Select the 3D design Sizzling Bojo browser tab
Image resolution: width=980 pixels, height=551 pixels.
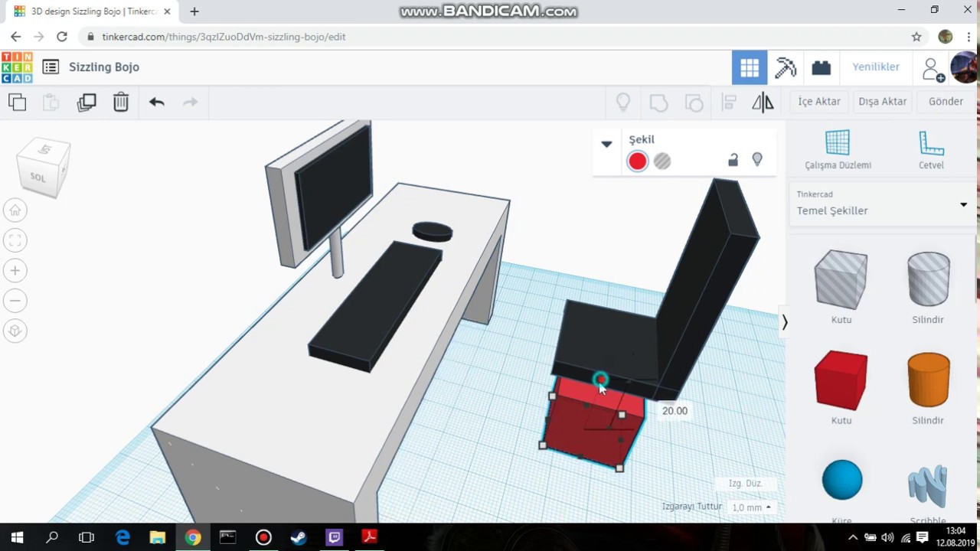[x=92, y=11]
